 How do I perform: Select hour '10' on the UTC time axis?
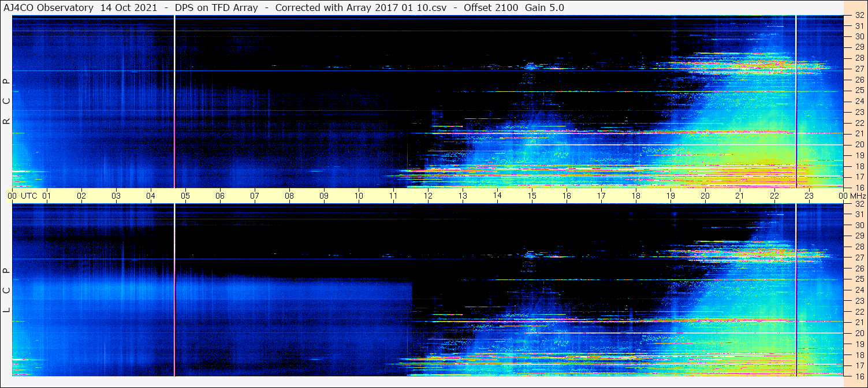(359, 196)
